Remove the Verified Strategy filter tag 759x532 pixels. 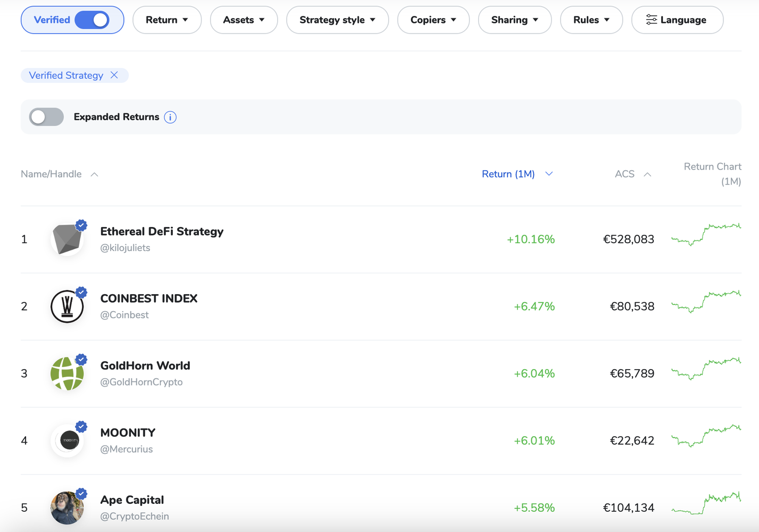click(114, 75)
